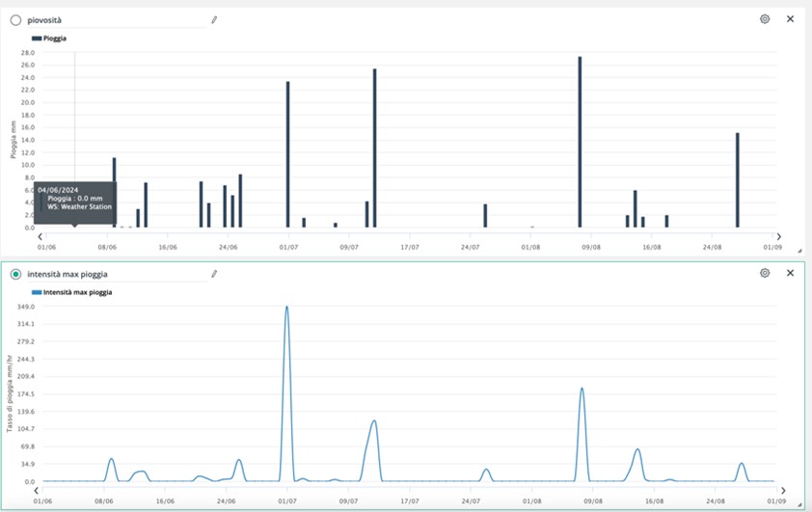The image size is (812, 512).
Task: Select the intensità max pioggia radio button
Action: 15,274
